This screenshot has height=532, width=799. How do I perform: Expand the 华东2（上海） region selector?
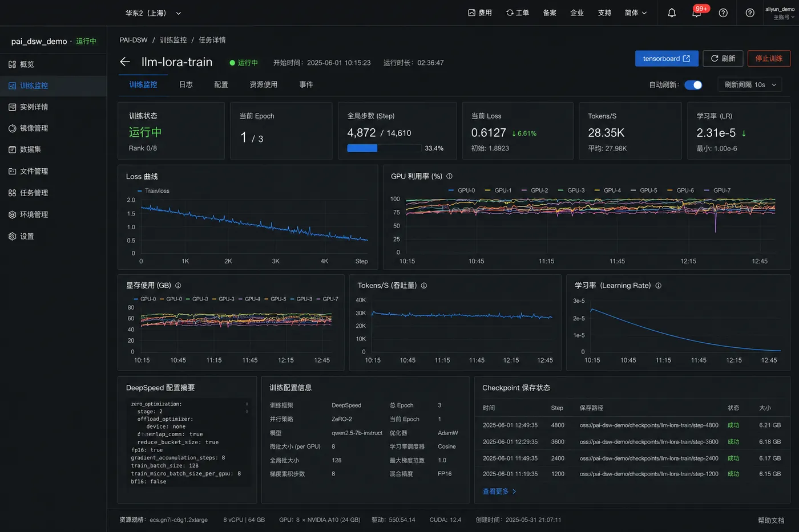pyautogui.click(x=153, y=13)
